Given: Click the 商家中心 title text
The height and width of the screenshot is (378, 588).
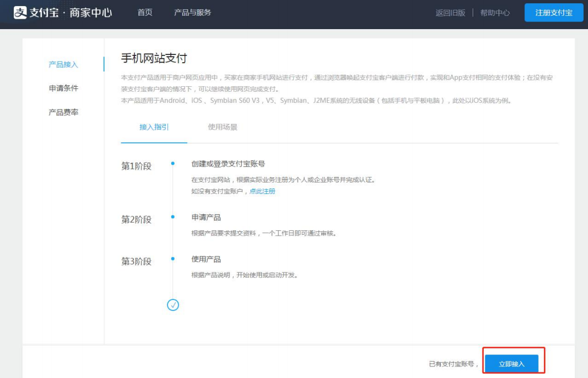Looking at the screenshot, I should pyautogui.click(x=91, y=13).
